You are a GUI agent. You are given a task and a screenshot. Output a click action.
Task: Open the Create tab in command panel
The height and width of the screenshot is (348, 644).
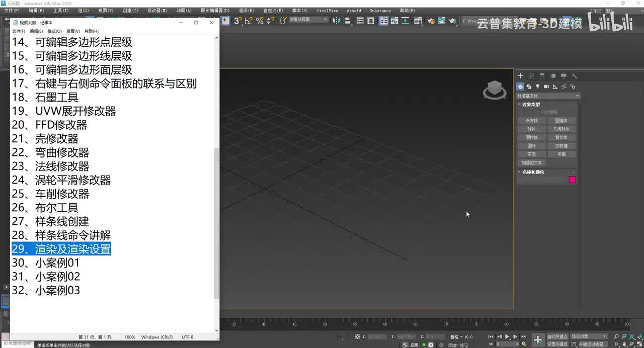click(x=521, y=76)
